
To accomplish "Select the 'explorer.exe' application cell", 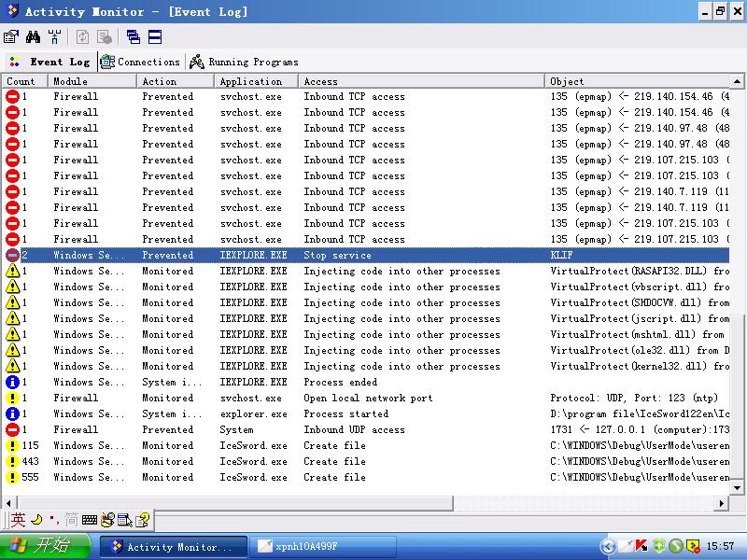I will (x=253, y=413).
